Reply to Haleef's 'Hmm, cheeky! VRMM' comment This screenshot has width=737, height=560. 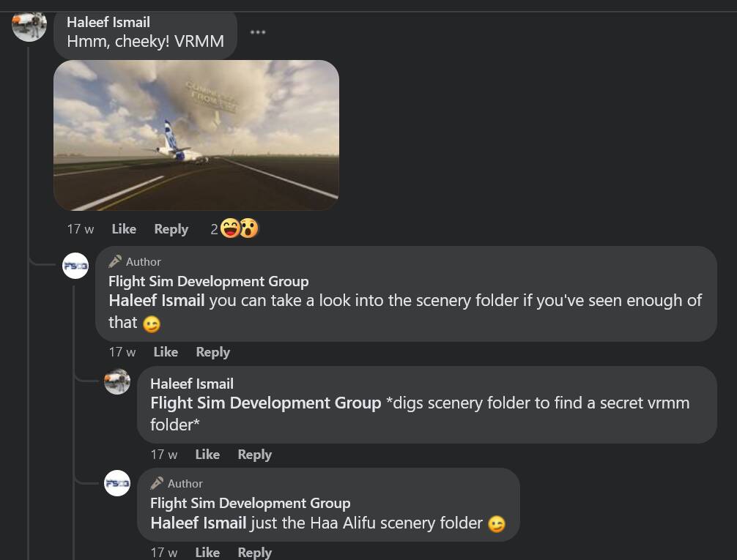click(x=171, y=229)
